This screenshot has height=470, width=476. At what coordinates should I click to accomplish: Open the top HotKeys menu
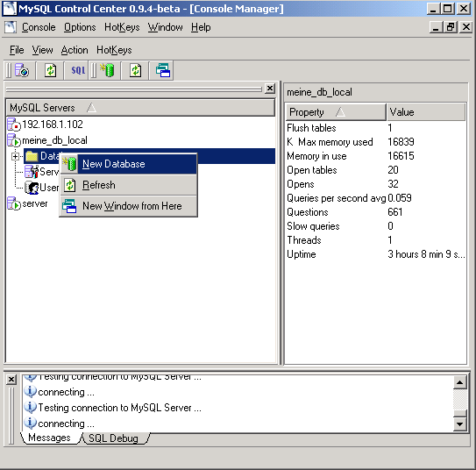pos(122,27)
